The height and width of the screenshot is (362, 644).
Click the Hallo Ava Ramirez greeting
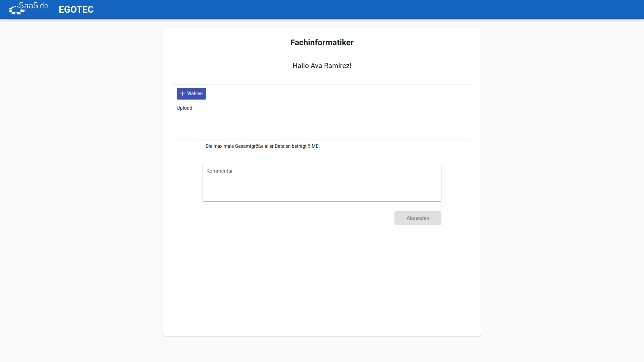coord(322,66)
